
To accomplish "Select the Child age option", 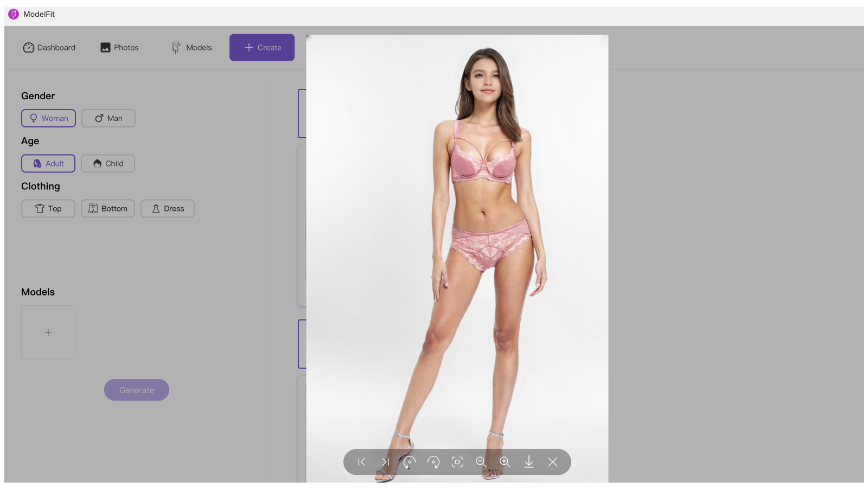I will pos(107,163).
